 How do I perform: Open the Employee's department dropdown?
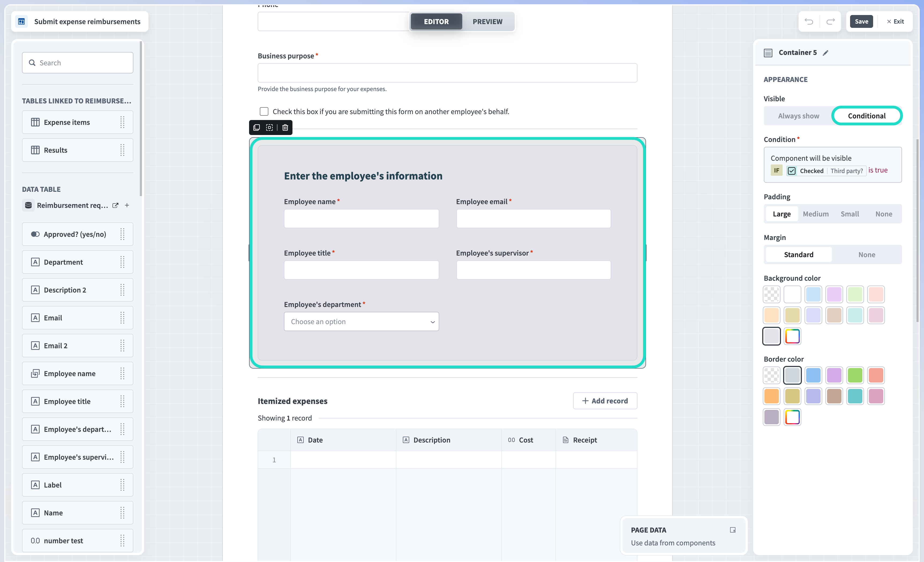point(362,321)
